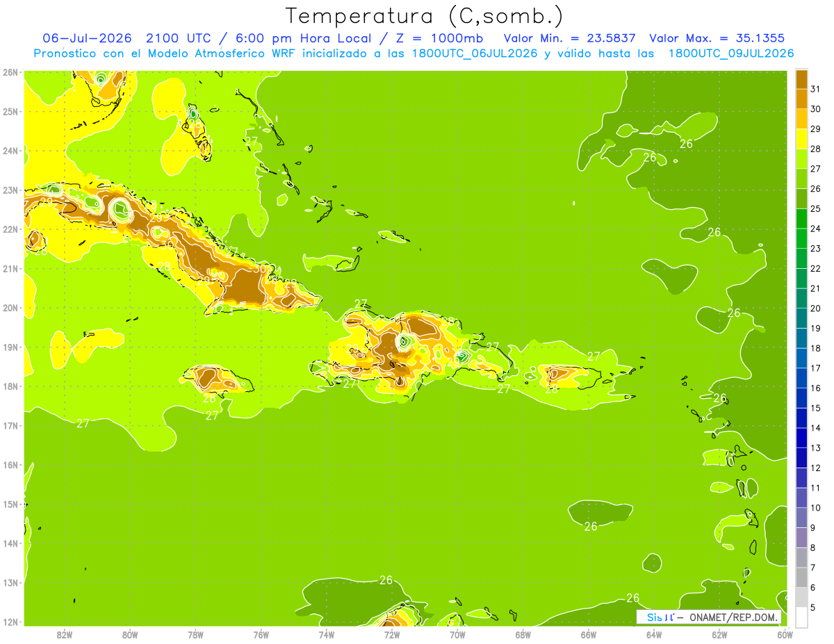
Task: Click the "15N" latitude axis label
Action: click(10, 504)
